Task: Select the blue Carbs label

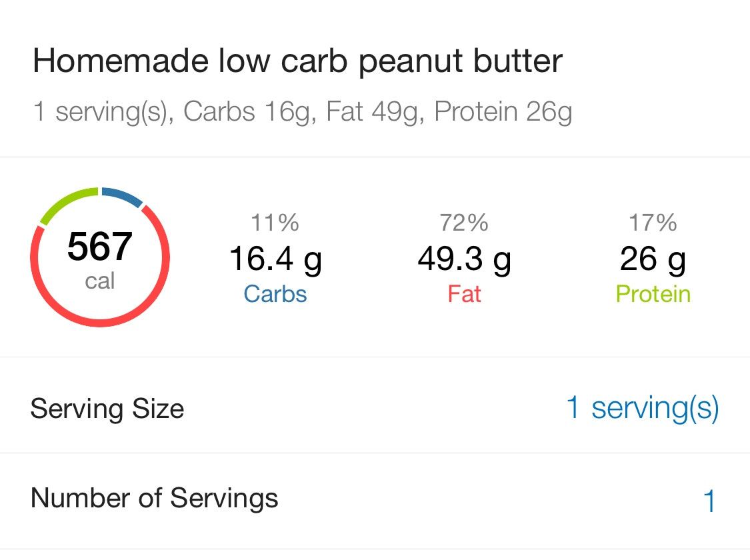Action: 275,294
